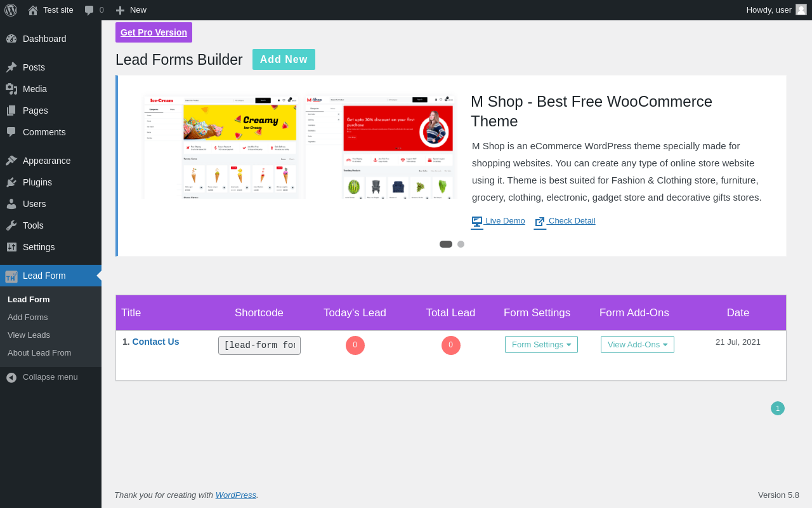
Task: Open Pages menu item
Action: (51, 110)
